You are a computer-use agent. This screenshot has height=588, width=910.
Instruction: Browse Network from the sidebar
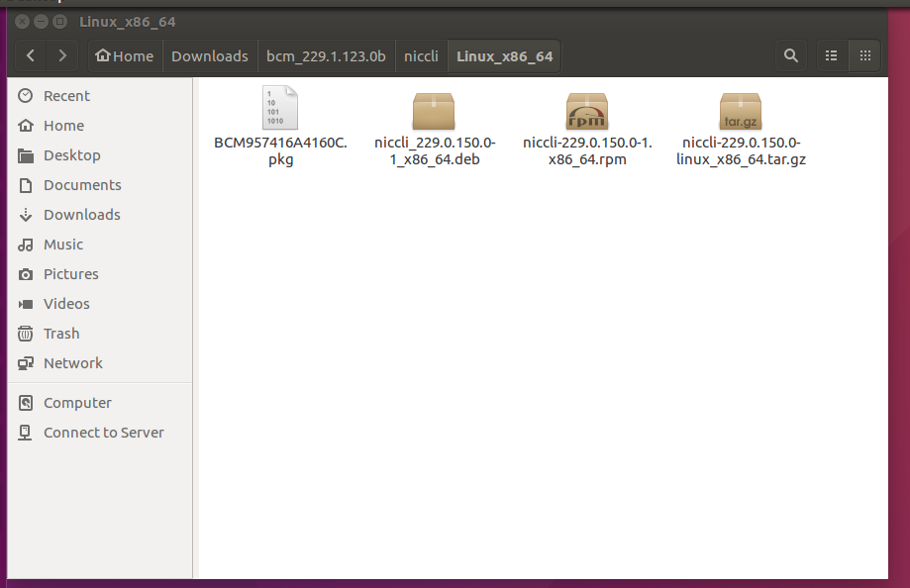tap(72, 363)
